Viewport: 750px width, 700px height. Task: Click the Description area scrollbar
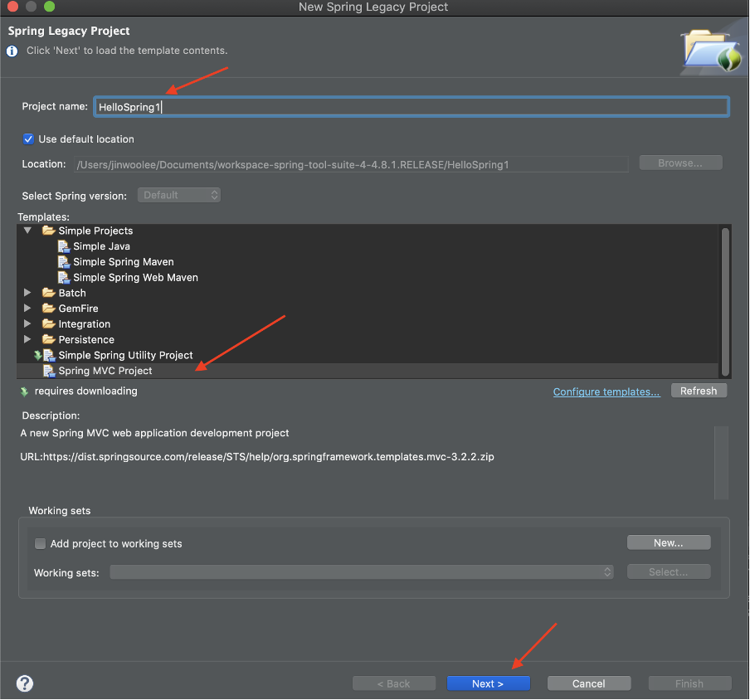pyautogui.click(x=721, y=463)
